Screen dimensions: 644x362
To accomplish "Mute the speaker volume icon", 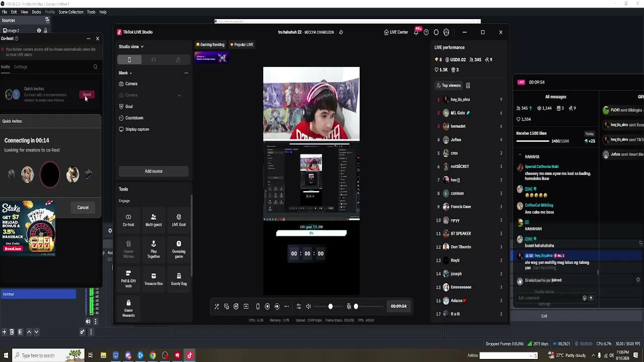I will 308,306.
